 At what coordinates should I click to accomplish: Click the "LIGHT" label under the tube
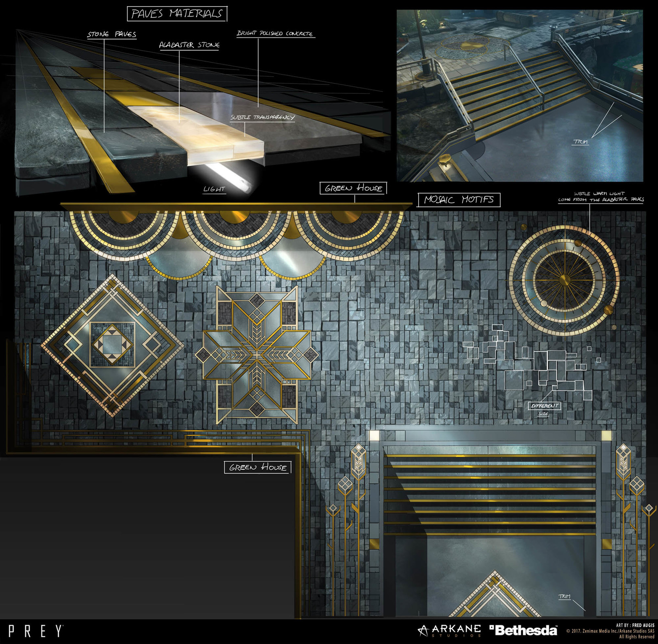click(214, 189)
